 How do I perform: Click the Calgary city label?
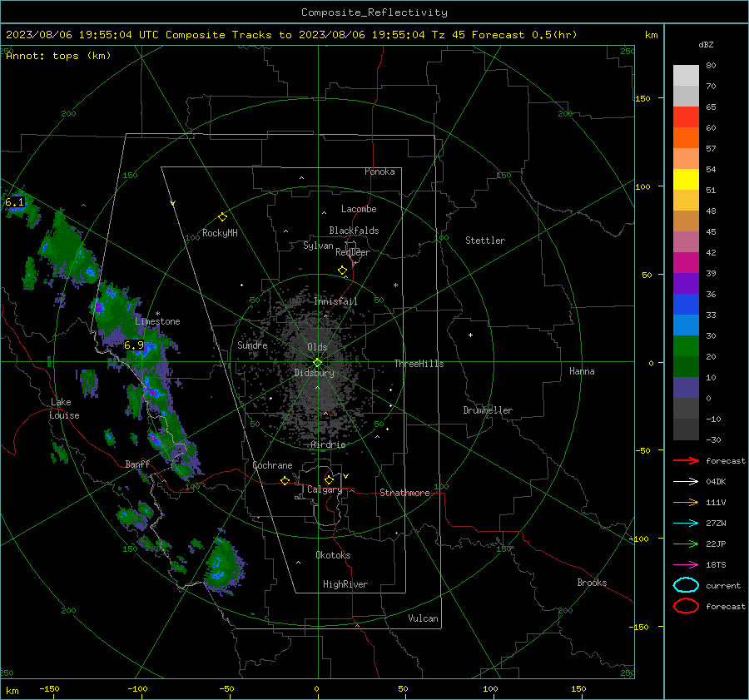point(325,489)
